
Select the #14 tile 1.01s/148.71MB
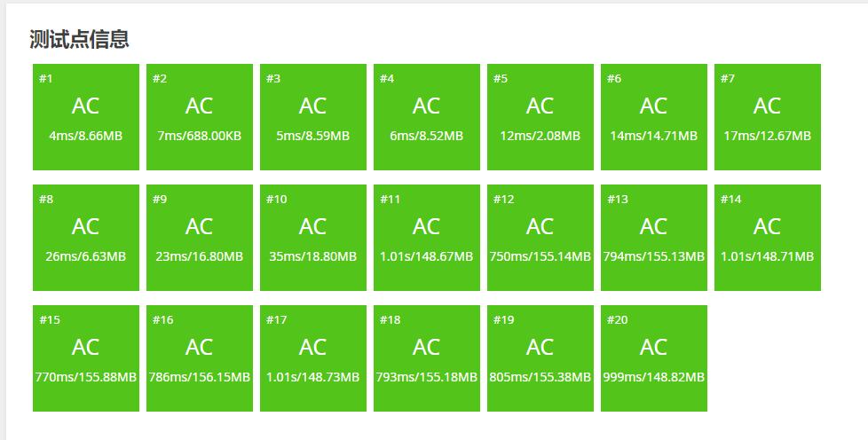(x=767, y=238)
